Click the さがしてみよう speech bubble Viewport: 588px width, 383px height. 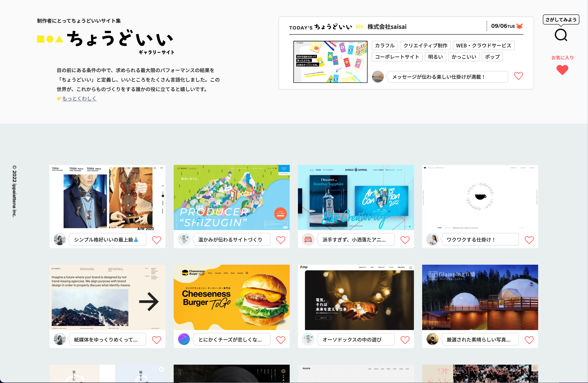[x=561, y=20]
